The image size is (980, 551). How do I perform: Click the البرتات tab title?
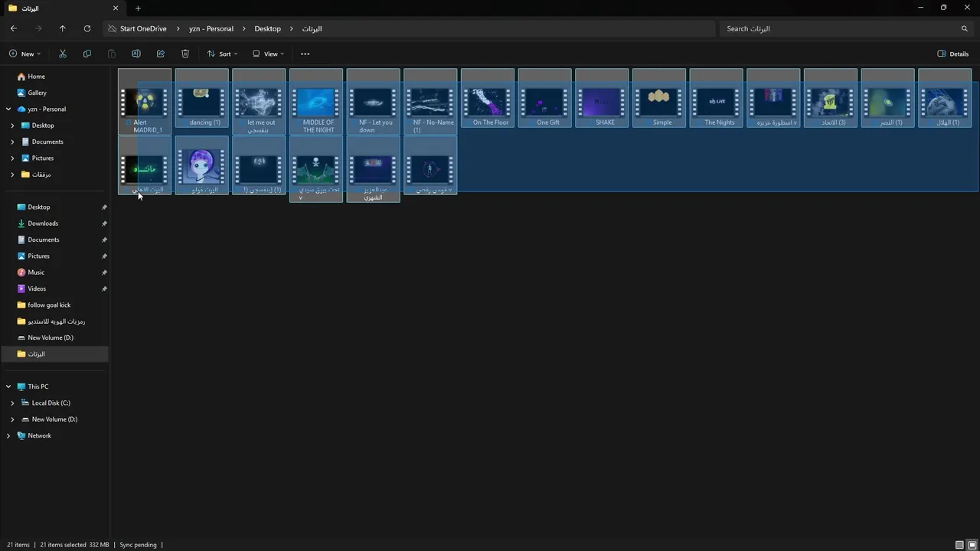[30, 8]
